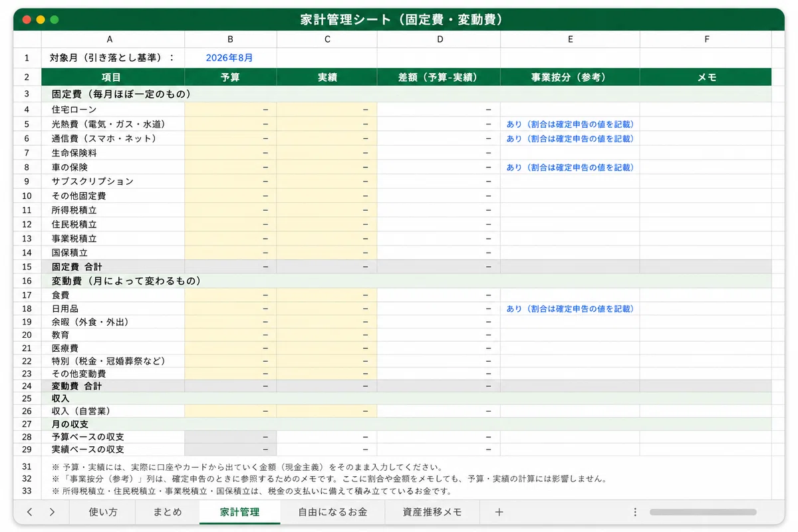This screenshot has width=798, height=532.
Task: Select the 生命保険料 item cell
Action: pyautogui.click(x=113, y=153)
